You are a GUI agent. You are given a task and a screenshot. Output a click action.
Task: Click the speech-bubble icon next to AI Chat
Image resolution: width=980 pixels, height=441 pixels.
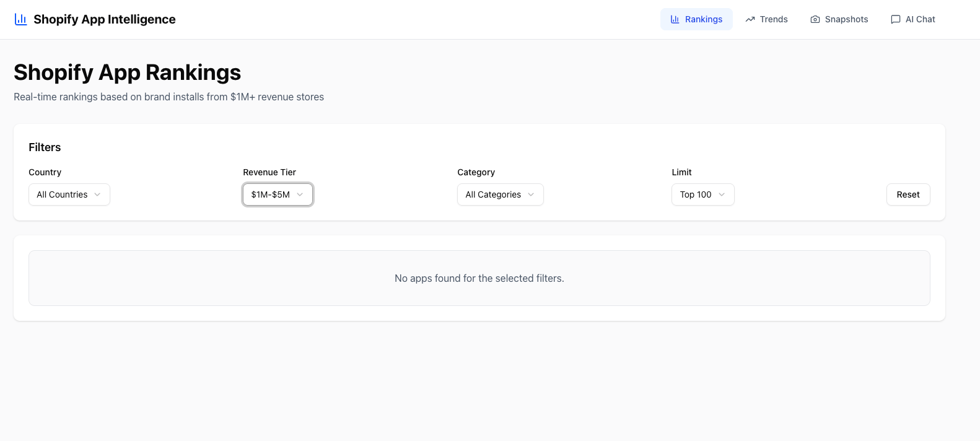(896, 19)
